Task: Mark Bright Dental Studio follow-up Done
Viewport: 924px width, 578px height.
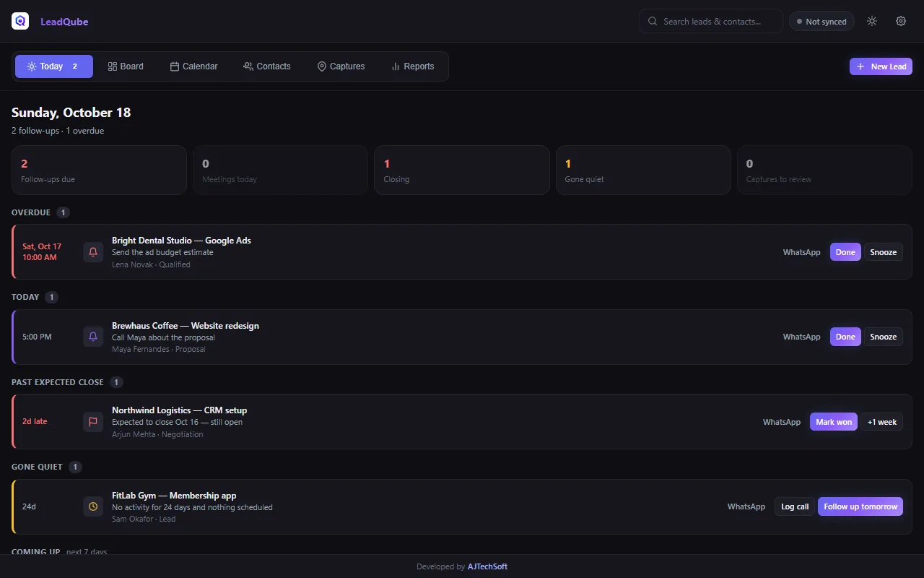Action: coord(845,252)
